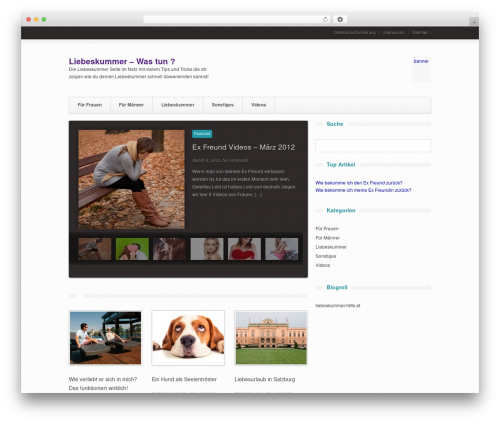Click the download icon beside address bar
This screenshot has width=500, height=423.
tap(340, 19)
